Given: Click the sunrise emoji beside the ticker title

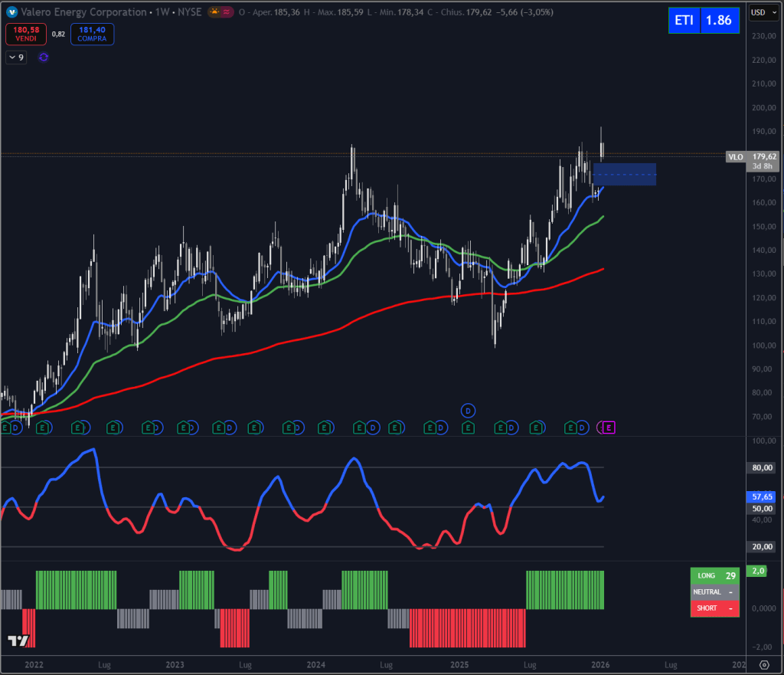Looking at the screenshot, I should [x=214, y=11].
